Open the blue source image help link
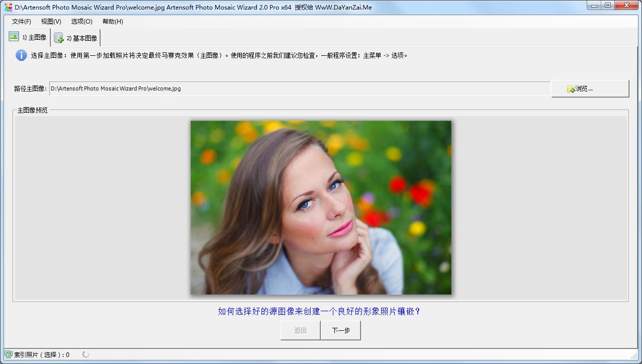 pyautogui.click(x=319, y=312)
